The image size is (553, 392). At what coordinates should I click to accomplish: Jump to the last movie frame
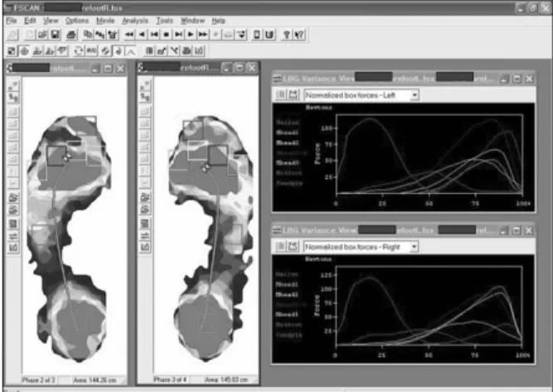(178, 34)
